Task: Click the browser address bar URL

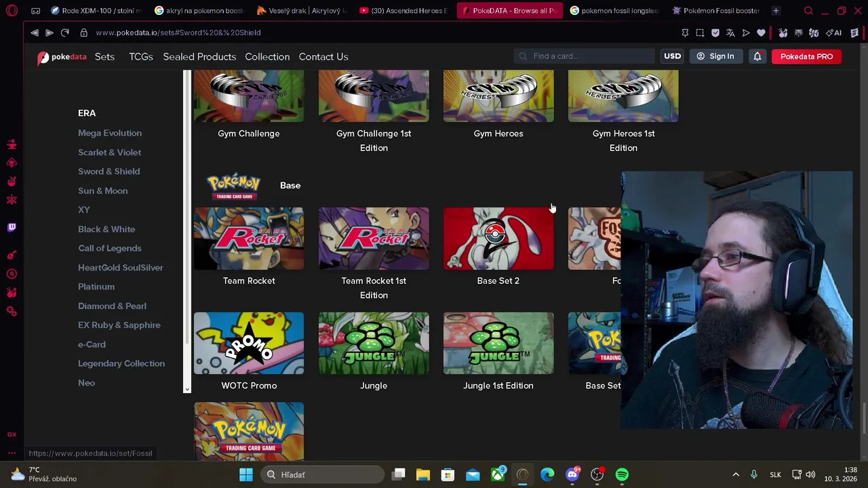Action: (x=178, y=33)
